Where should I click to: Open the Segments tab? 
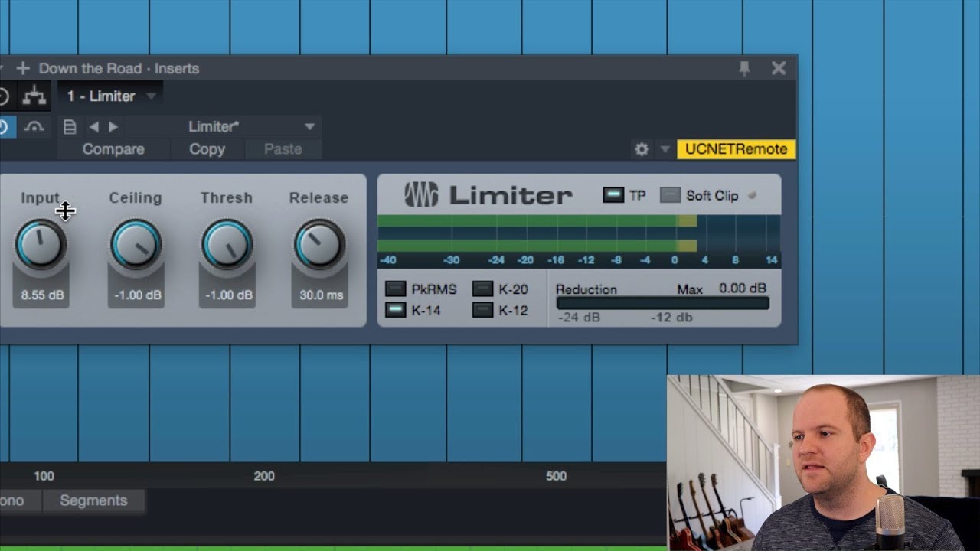93,500
